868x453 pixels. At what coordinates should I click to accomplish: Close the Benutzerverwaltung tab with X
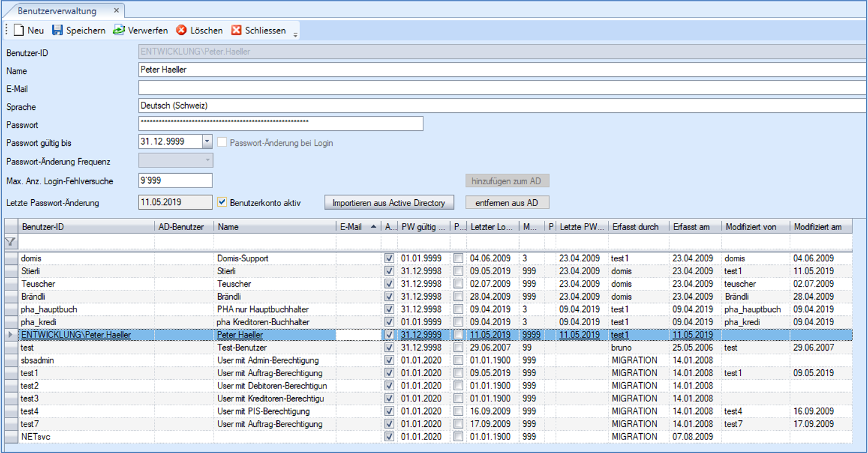116,11
